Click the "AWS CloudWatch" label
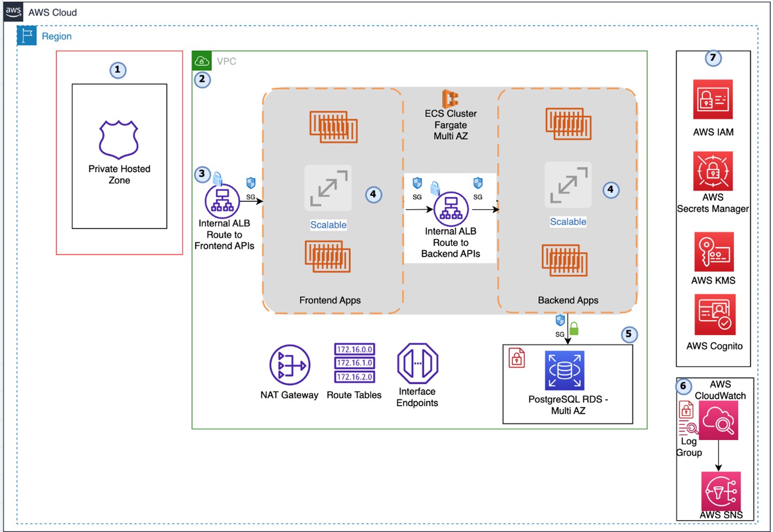This screenshot has width=773, height=532. (x=720, y=390)
